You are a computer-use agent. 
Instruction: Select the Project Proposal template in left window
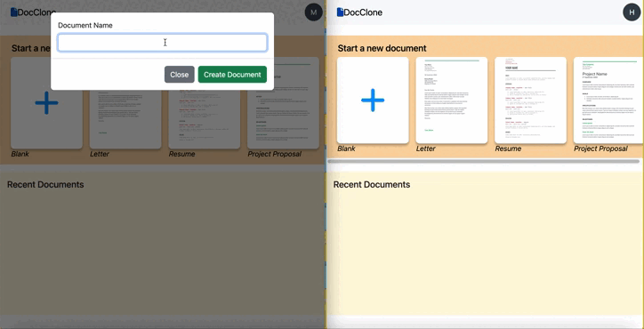[x=283, y=119]
